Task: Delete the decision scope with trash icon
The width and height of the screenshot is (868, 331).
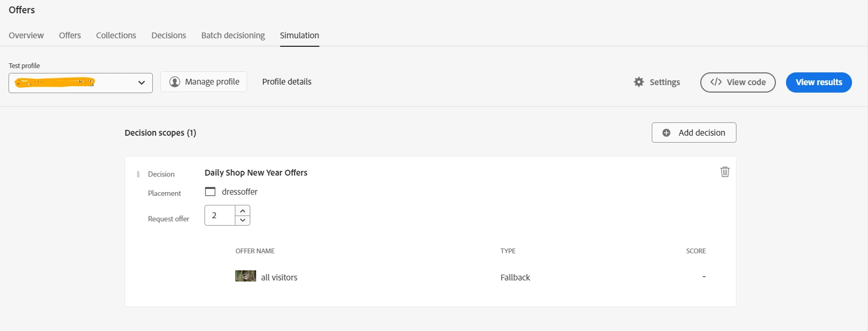Action: pyautogui.click(x=725, y=172)
